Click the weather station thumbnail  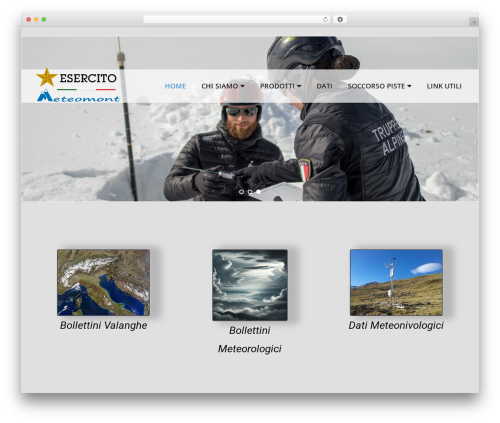(396, 282)
